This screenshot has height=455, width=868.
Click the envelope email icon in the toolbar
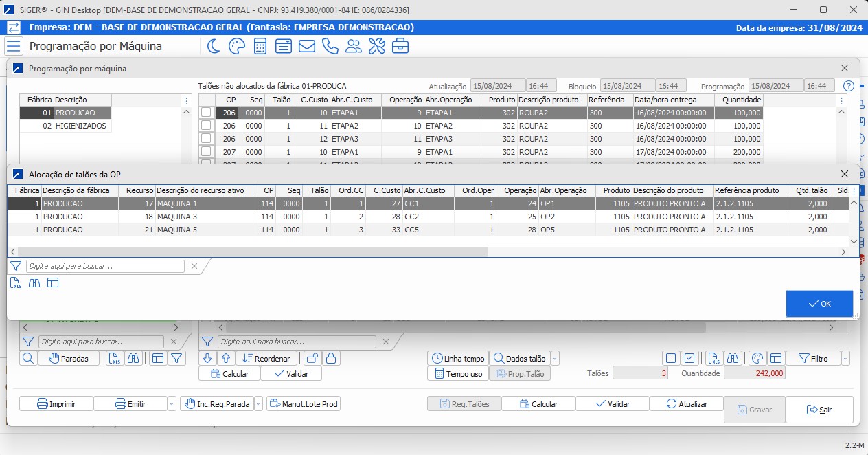[x=307, y=47]
